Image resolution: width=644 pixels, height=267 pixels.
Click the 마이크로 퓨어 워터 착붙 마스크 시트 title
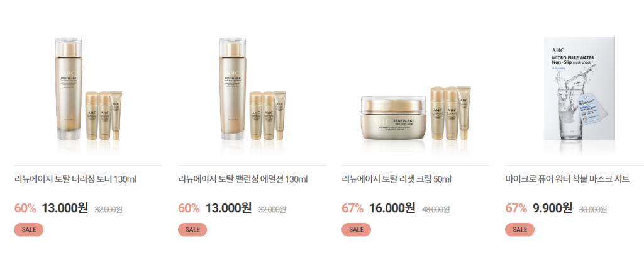tap(567, 179)
